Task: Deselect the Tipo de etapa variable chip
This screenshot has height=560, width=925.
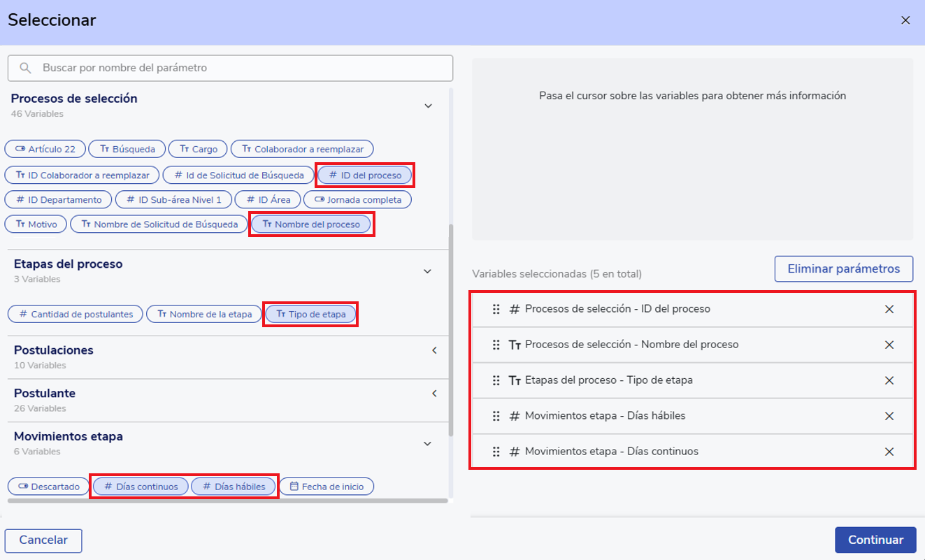Action: pos(311,315)
